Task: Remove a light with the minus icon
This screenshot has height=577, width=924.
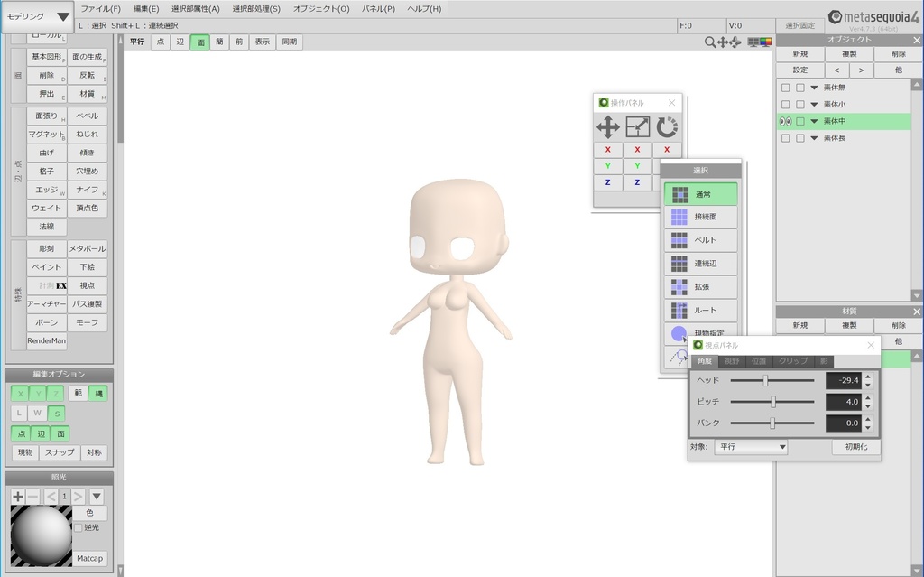Action: (33, 496)
